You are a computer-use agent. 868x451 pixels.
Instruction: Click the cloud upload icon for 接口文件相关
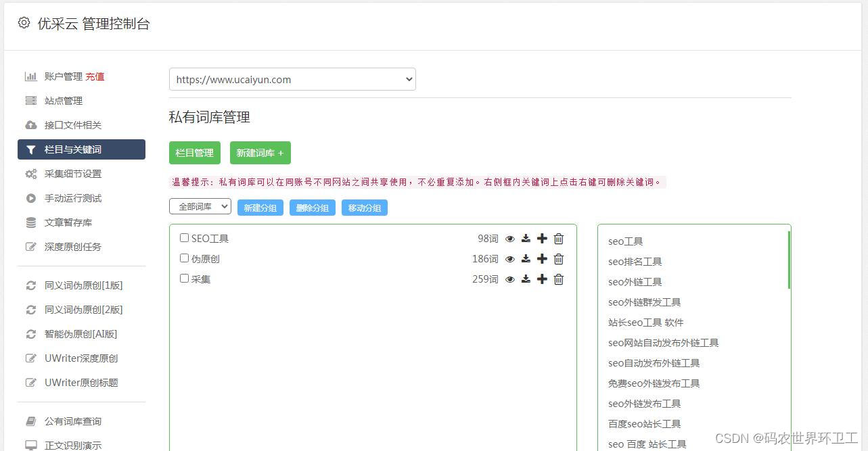31,125
